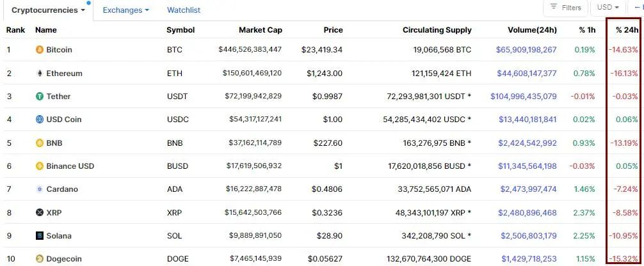Sort by Market Cap column header
Screen dimensions: 644x266
260,30
